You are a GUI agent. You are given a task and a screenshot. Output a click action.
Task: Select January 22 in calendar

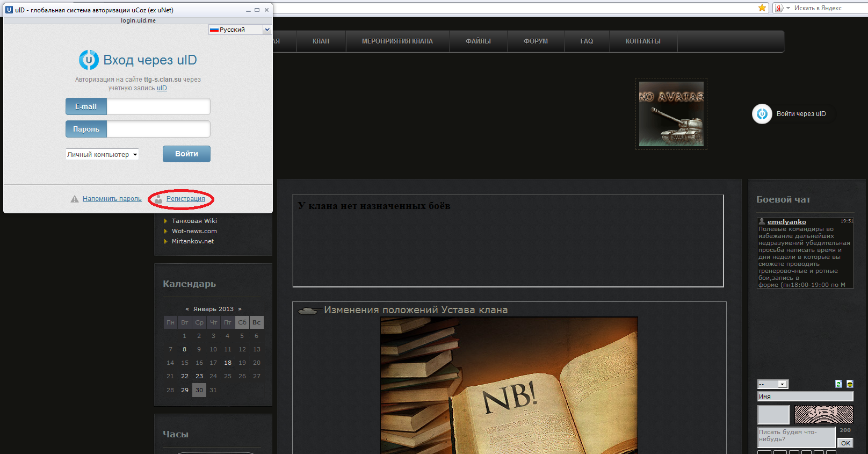[184, 376]
